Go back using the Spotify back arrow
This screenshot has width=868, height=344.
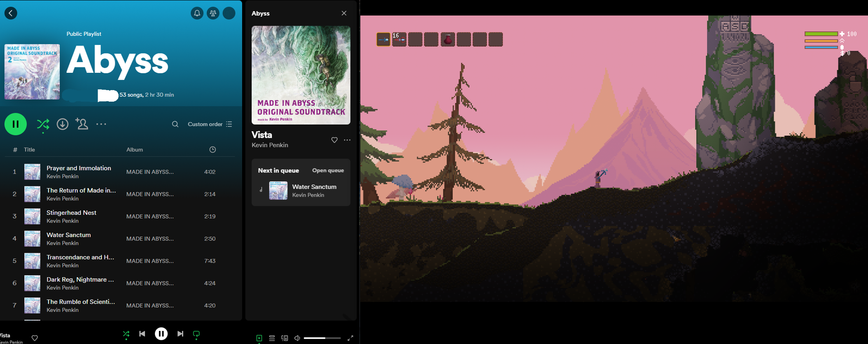pyautogui.click(x=11, y=13)
